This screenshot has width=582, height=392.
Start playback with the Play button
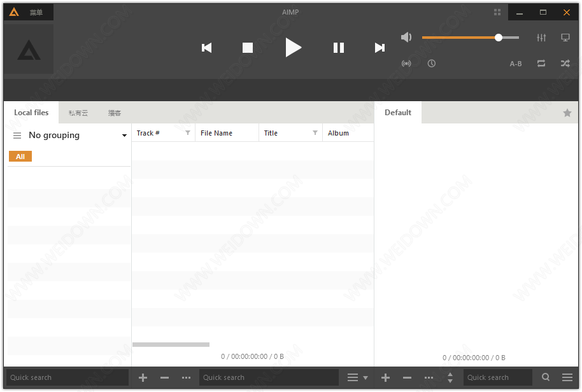tap(293, 47)
